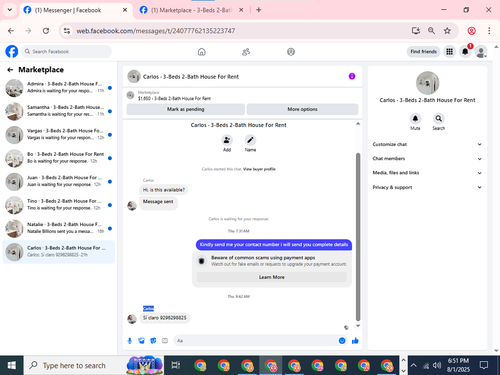Viewport: 500px width, 375px height.
Task: Click the Search Facebook field
Action: 67,52
